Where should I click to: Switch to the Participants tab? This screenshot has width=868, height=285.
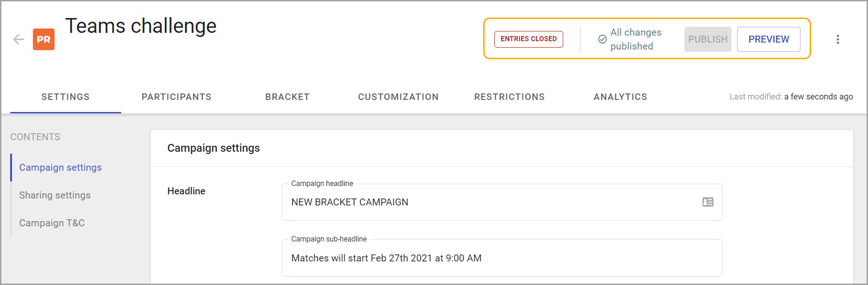(177, 97)
